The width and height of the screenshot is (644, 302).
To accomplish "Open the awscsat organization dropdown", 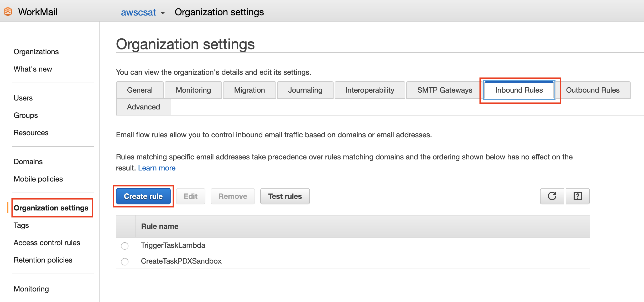I will point(143,12).
